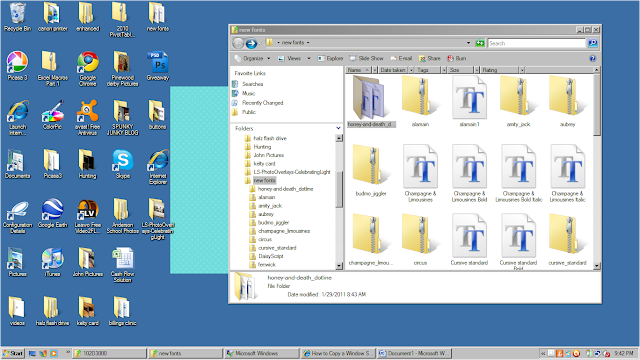The width and height of the screenshot is (640, 360).
Task: Select halz flash drive in folder tree
Action: 270,138
